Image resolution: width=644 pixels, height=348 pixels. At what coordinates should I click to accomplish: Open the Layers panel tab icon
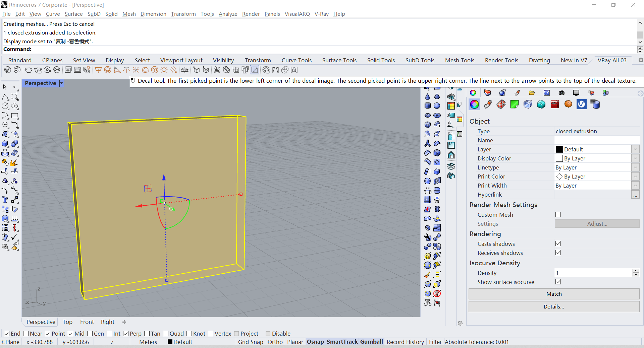(x=487, y=93)
